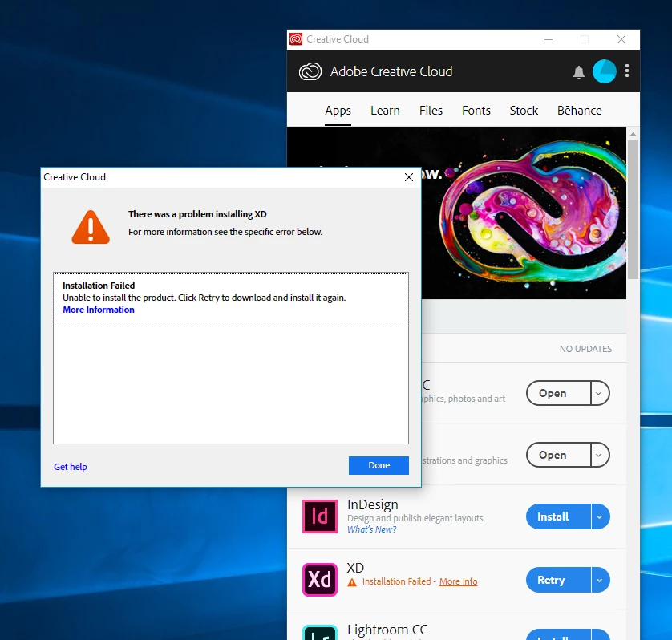Install InDesign

tap(558, 516)
